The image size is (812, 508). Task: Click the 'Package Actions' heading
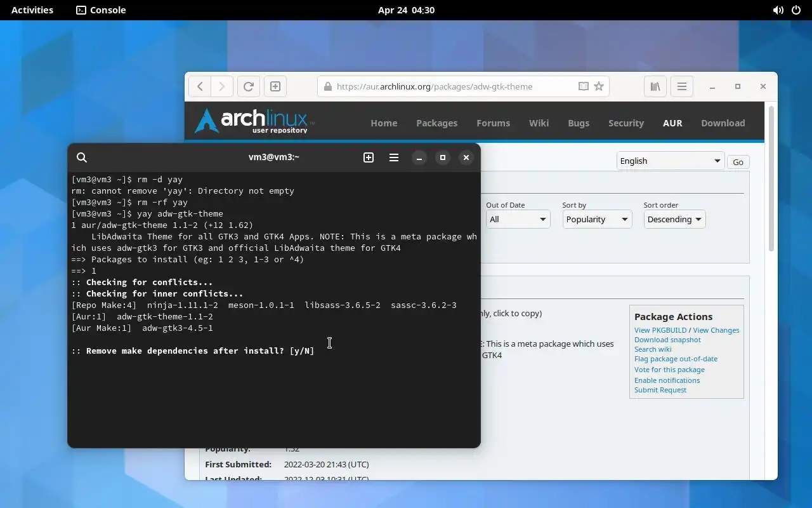pos(673,316)
